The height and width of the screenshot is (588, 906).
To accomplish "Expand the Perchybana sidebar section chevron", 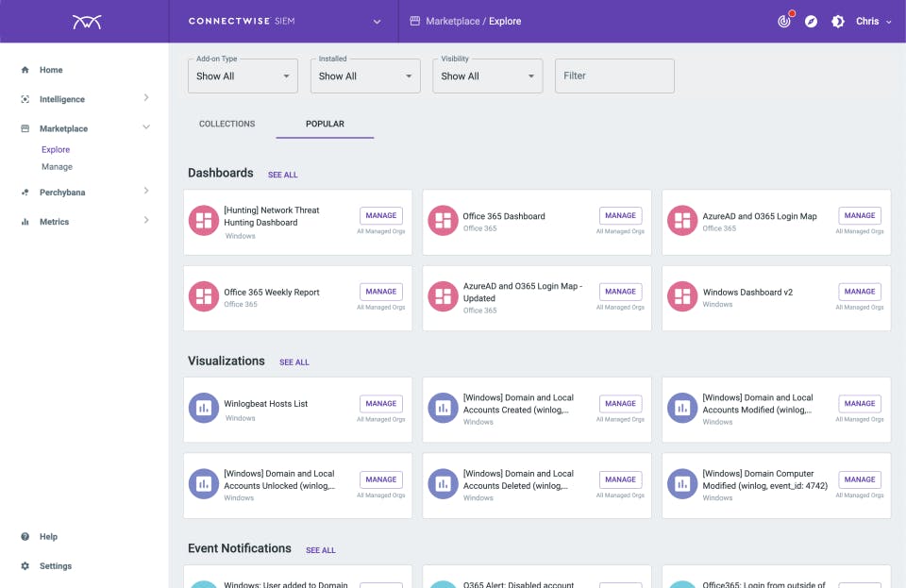I will (x=146, y=191).
